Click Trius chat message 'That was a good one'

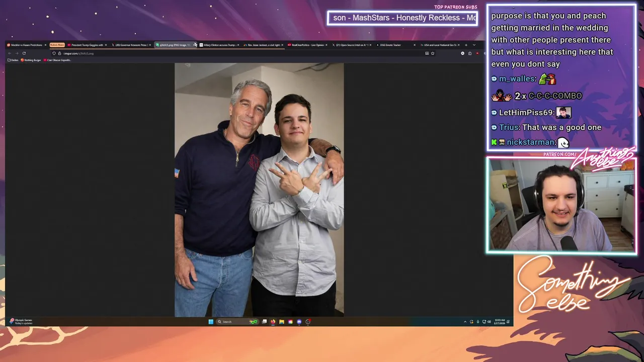(x=562, y=127)
